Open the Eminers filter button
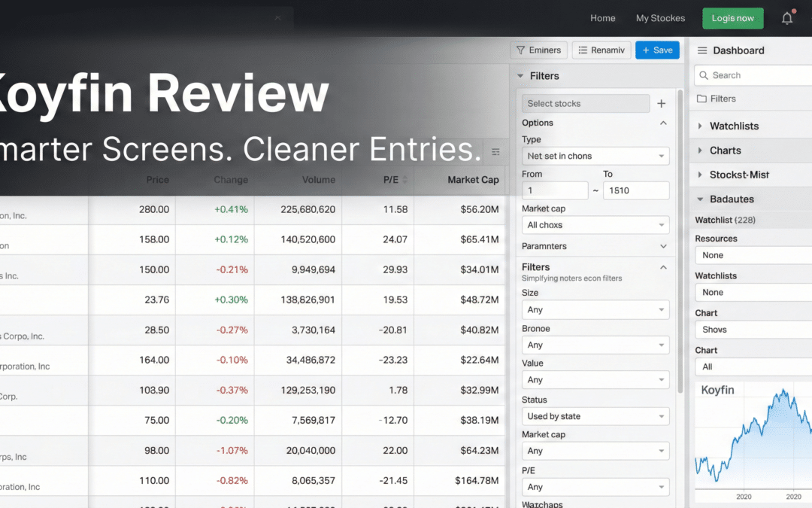 point(538,50)
